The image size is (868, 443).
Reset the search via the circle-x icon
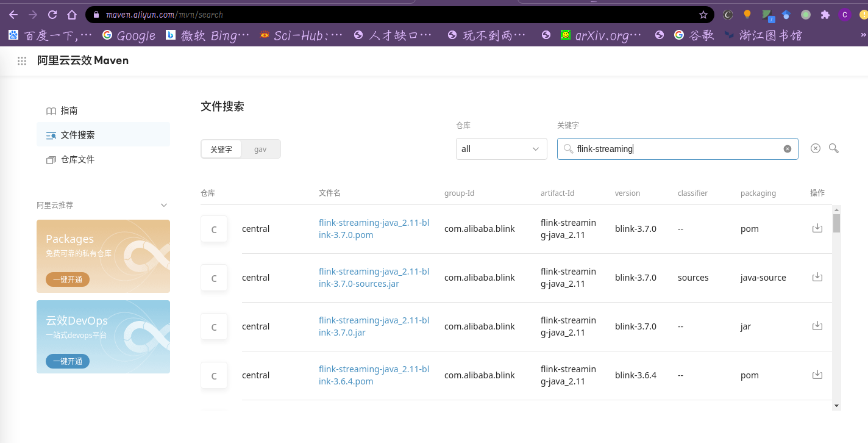pos(816,148)
